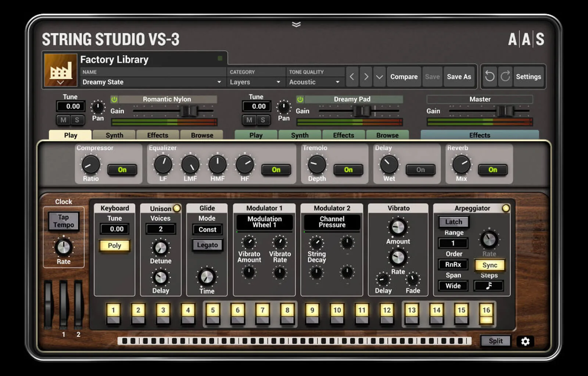Enable Latch in the Arpeggiator
The width and height of the screenshot is (588, 376).
(x=453, y=221)
